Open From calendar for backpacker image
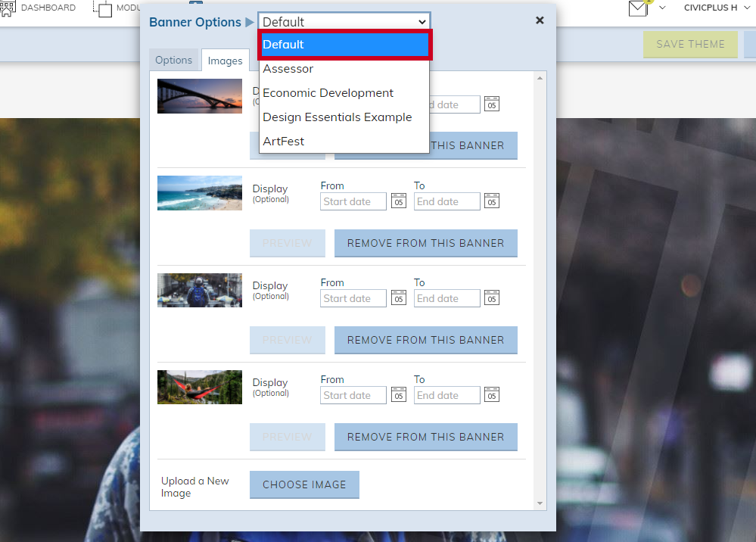The width and height of the screenshot is (756, 542). (x=398, y=298)
